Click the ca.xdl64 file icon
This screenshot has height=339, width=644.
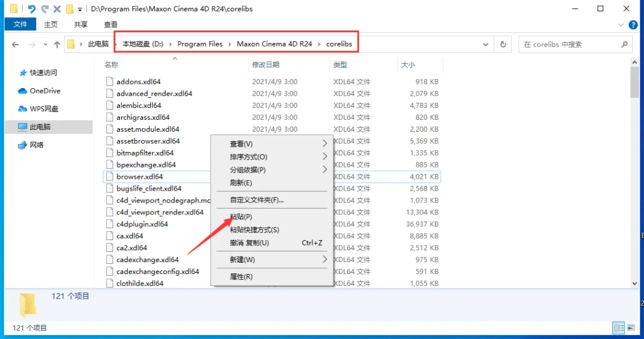[109, 236]
